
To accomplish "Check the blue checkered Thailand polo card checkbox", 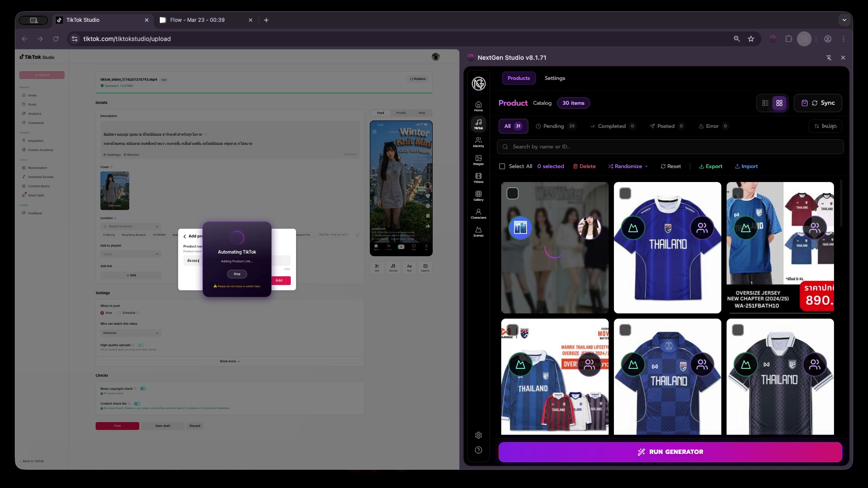I will click(x=625, y=330).
